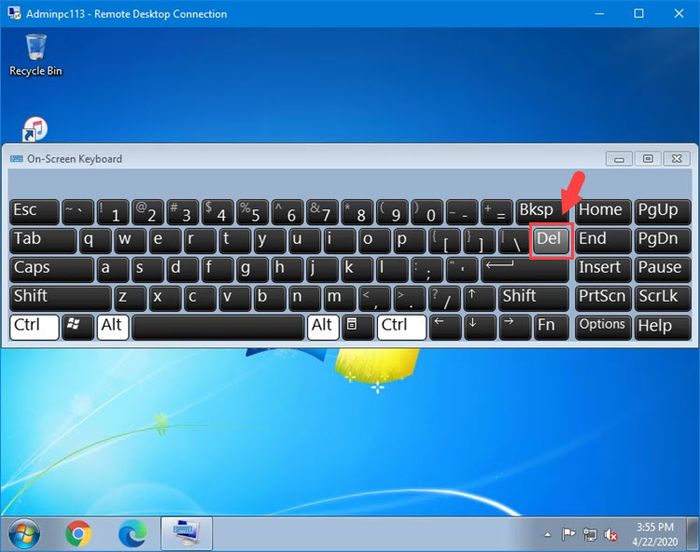Click the Del key

[x=551, y=241]
